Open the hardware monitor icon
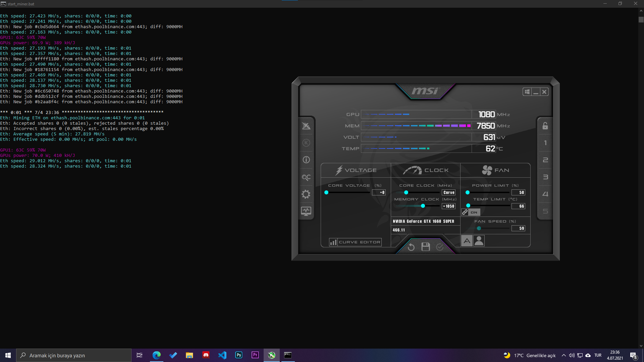 [x=306, y=211]
